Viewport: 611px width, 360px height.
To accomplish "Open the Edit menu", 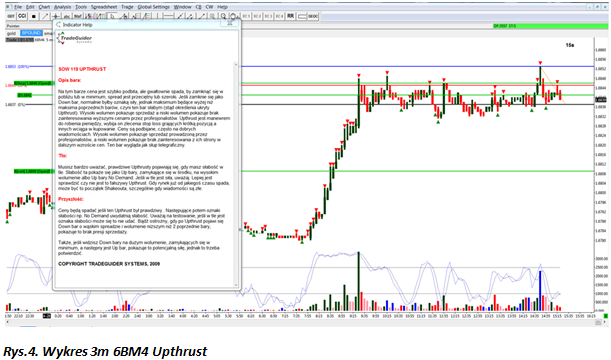I will 30,7.
